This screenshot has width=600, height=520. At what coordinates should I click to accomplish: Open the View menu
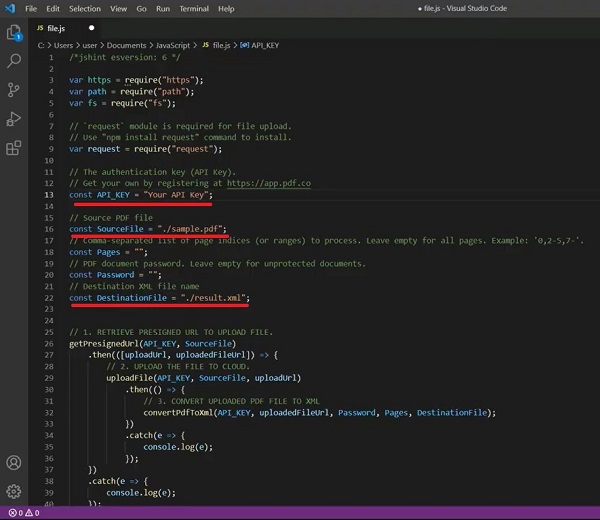[119, 8]
